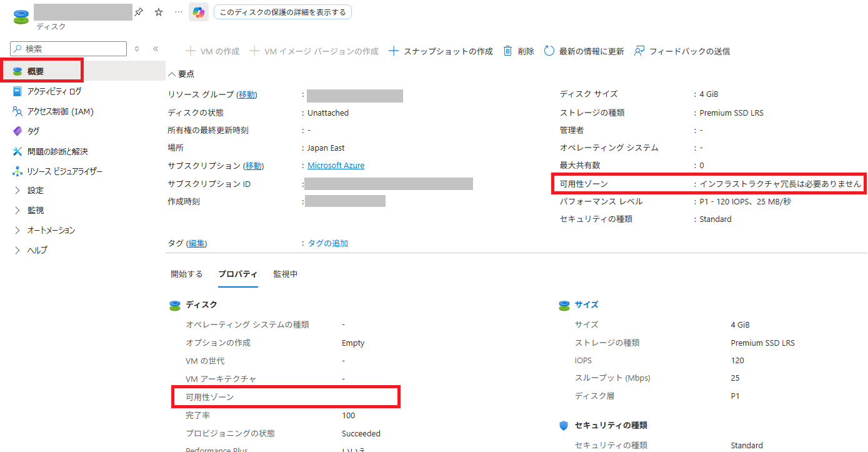Click the Japan East location value
Viewport: 868px width, 452px height.
[326, 148]
